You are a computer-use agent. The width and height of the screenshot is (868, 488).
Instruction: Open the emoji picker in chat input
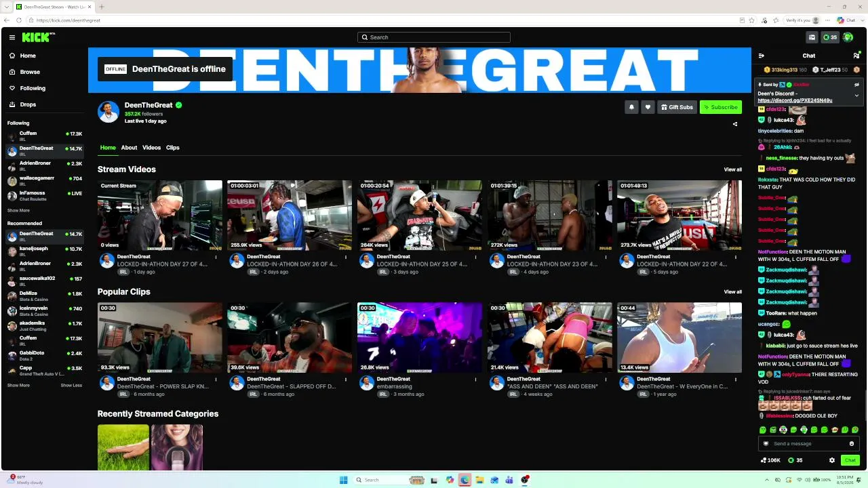(852, 444)
